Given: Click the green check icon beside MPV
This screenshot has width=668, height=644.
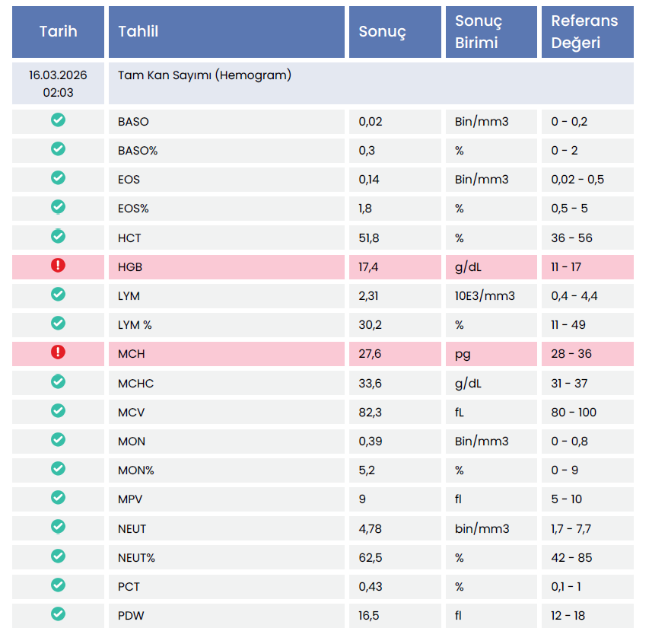Looking at the screenshot, I should [58, 497].
